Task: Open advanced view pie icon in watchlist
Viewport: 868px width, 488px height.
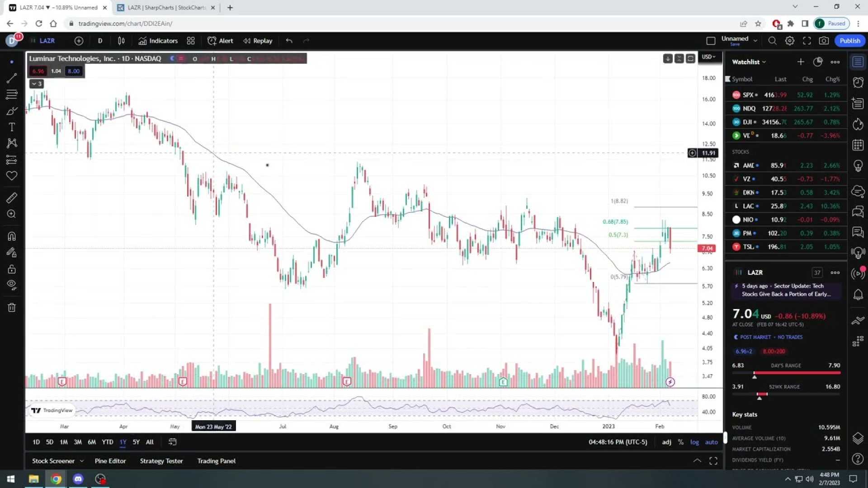Action: click(x=818, y=62)
